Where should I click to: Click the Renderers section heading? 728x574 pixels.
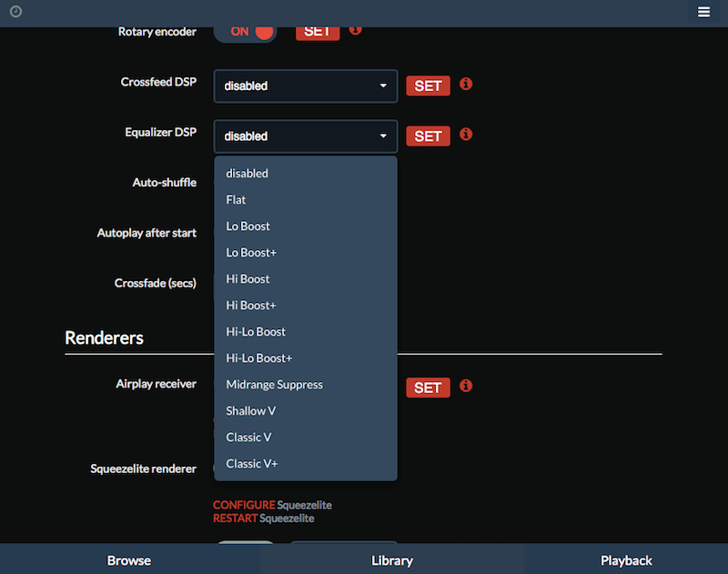(104, 337)
